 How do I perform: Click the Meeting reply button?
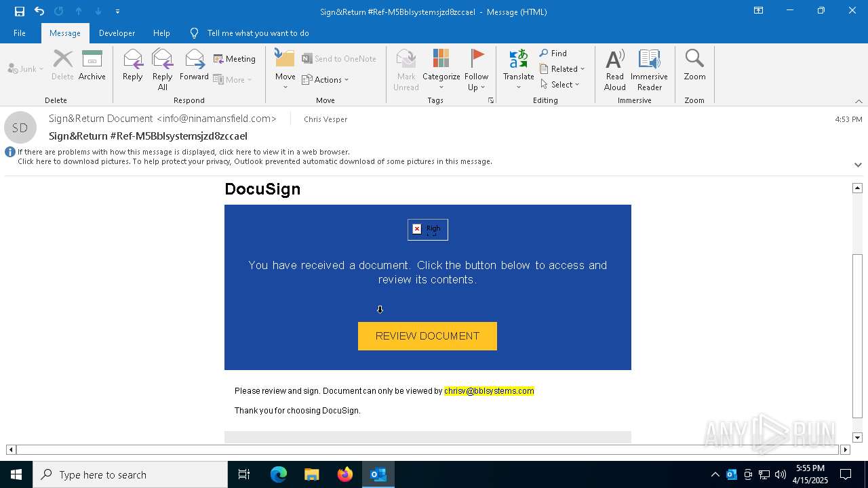(x=235, y=59)
